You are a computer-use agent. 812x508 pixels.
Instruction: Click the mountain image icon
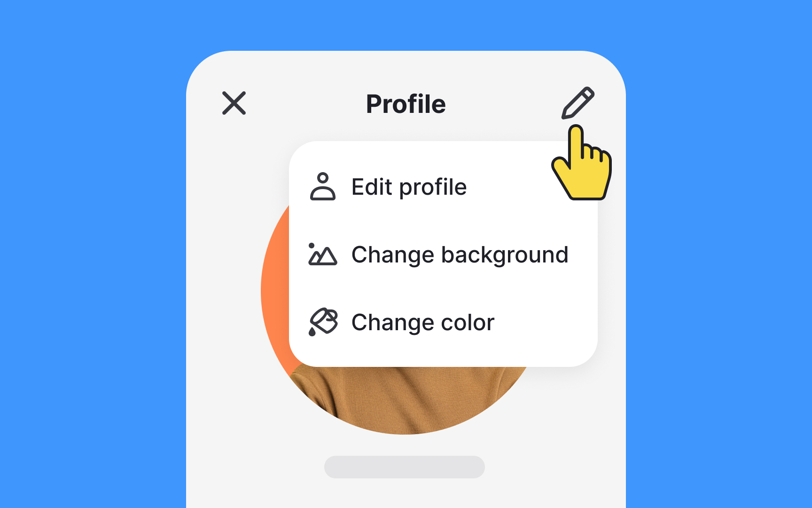322,254
